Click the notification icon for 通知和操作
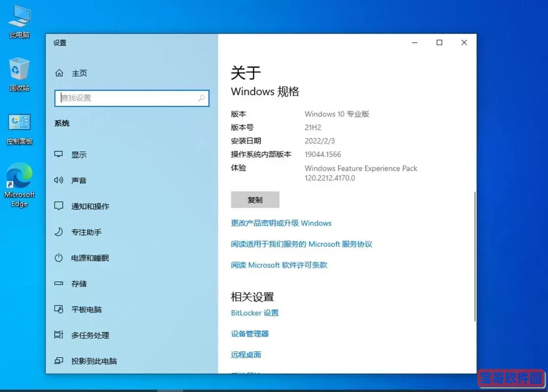Viewport: 548px width, 392px height. (x=59, y=206)
